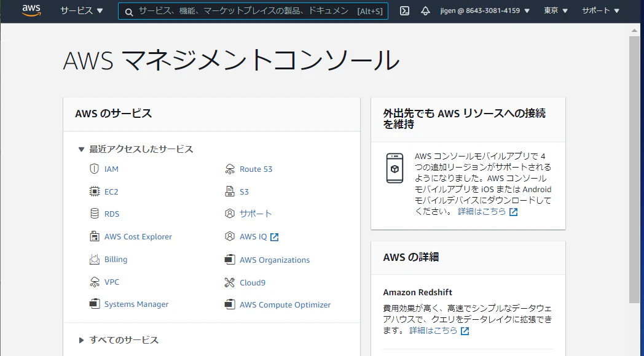Click the サポート service icon
The image size is (644, 356).
tap(230, 213)
